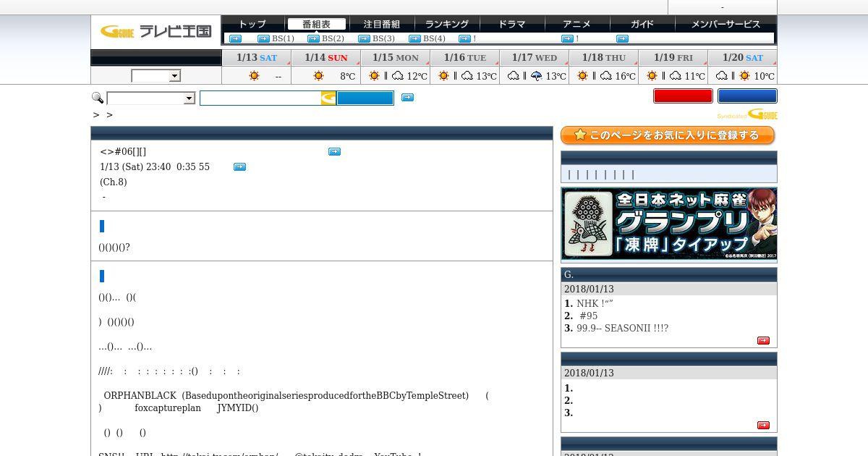Select the 1/13 SAT date column
Image resolution: width=868 pixels, height=456 pixels.
(x=257, y=58)
